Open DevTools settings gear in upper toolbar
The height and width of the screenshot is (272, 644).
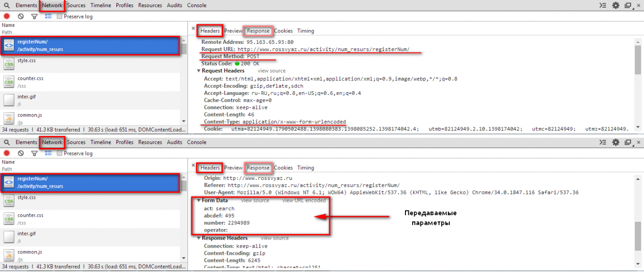point(615,6)
